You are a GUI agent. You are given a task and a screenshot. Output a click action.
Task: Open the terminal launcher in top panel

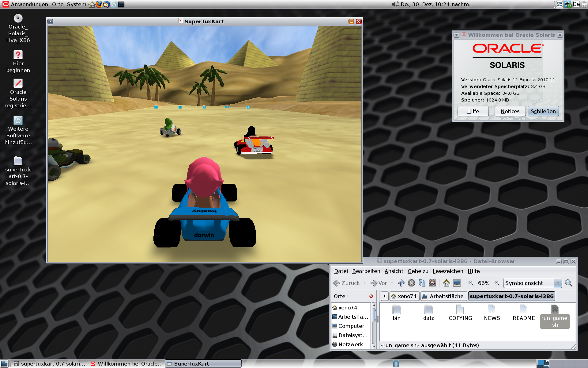121,4
